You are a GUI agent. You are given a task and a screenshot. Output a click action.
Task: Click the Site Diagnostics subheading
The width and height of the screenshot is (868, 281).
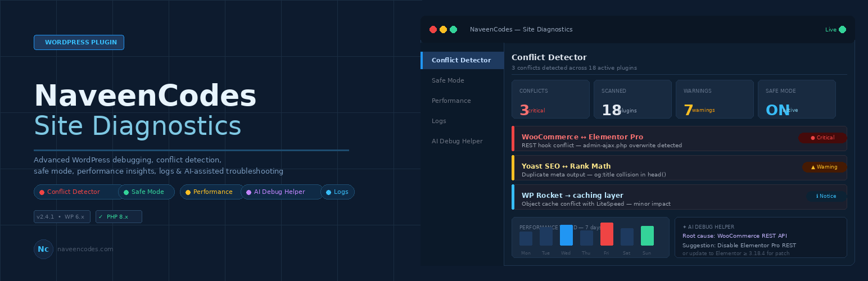pos(138,126)
